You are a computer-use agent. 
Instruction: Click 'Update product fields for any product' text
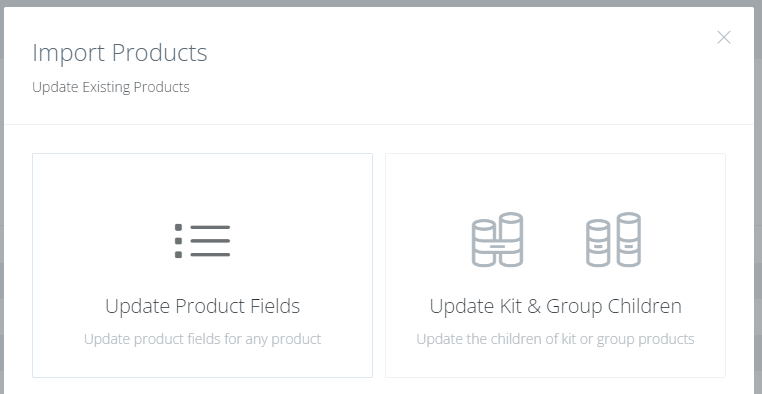[x=202, y=339]
